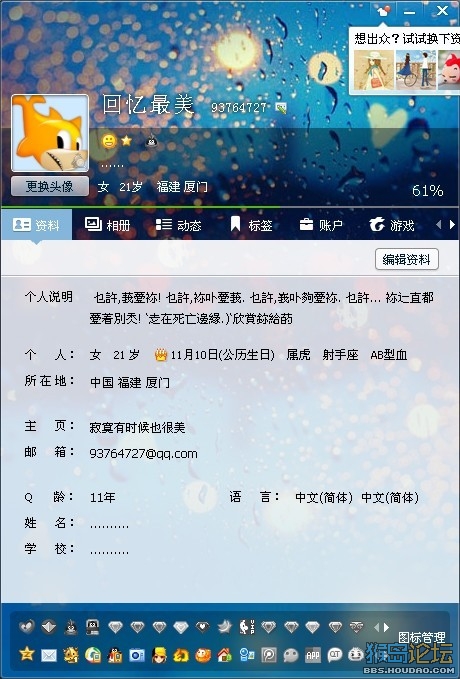Screen dimensions: 460x679
Task: Select the 游戏 tab
Action: (x=392, y=225)
